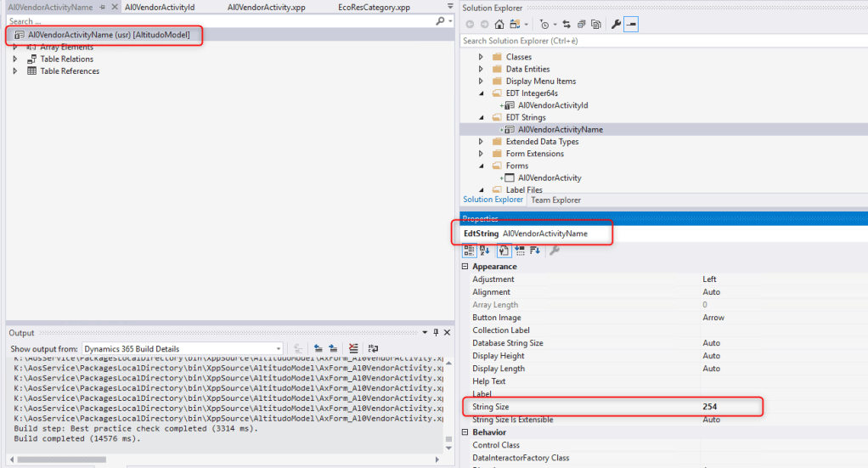This screenshot has width=868, height=468.
Task: Expand the Data Entities folder
Action: (x=482, y=69)
